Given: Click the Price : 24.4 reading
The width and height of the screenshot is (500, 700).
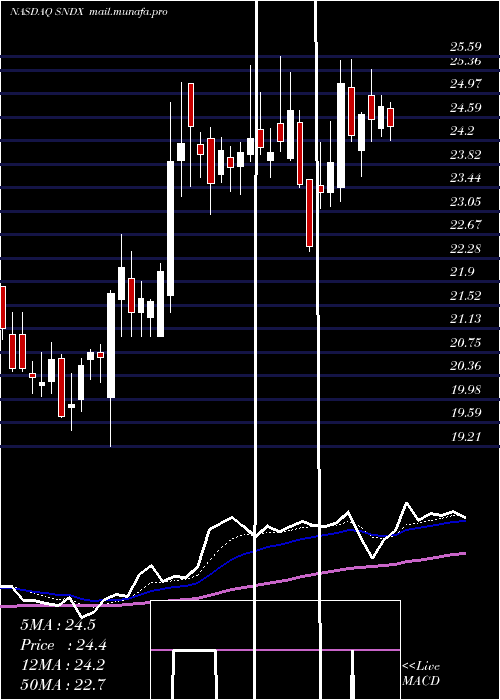Looking at the screenshot, I should coord(63,645).
